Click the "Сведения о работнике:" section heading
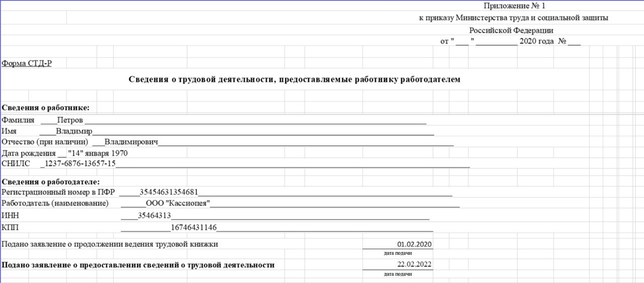Screen dimensions: 644x283 [45, 108]
